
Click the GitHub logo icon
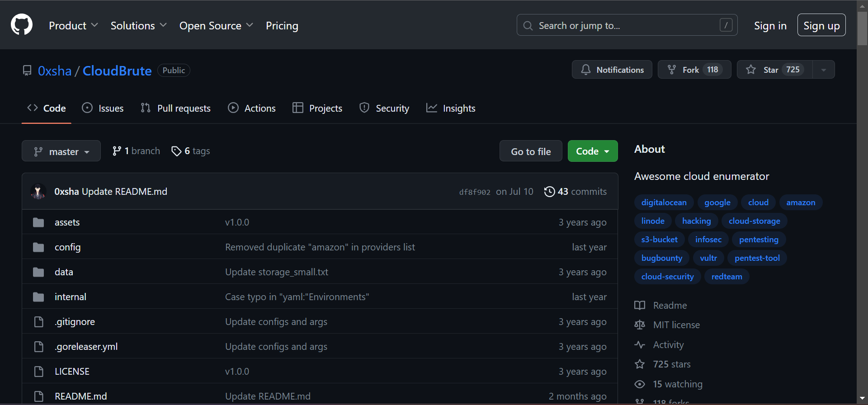coord(22,24)
